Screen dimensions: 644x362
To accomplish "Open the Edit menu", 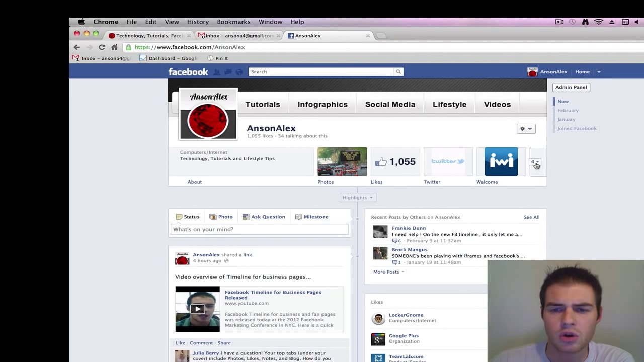I will click(151, 22).
